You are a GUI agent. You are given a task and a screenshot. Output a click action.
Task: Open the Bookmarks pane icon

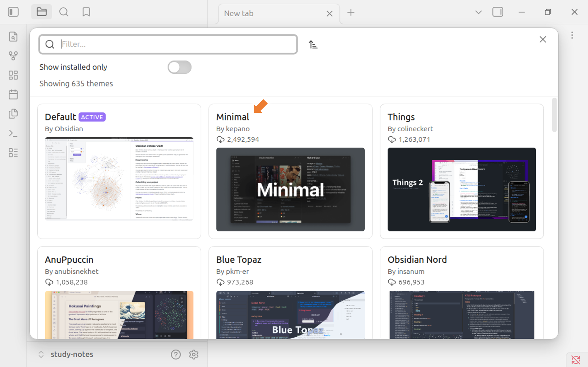(x=86, y=12)
